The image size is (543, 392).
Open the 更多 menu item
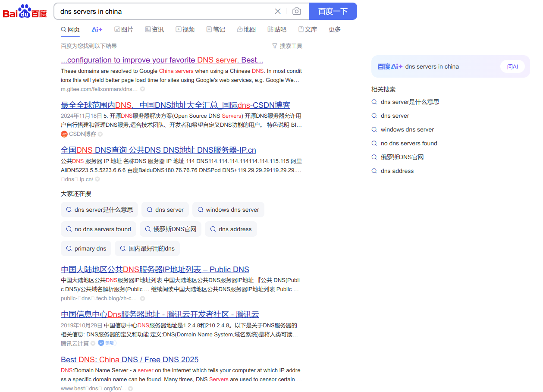click(x=335, y=29)
